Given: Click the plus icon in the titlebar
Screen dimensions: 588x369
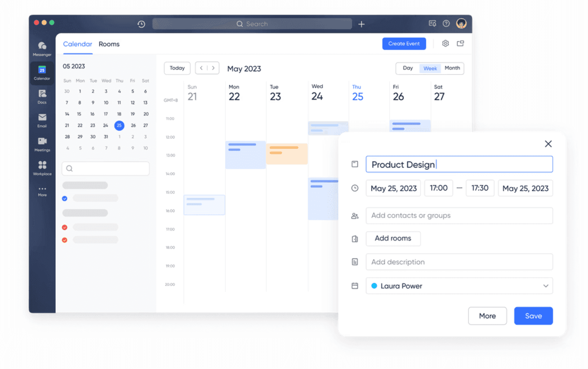Looking at the screenshot, I should 361,24.
